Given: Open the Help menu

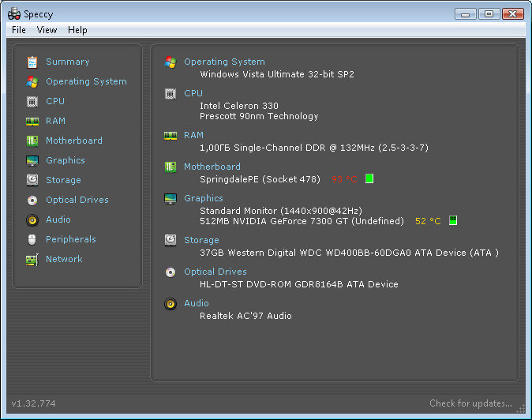Looking at the screenshot, I should [77, 30].
